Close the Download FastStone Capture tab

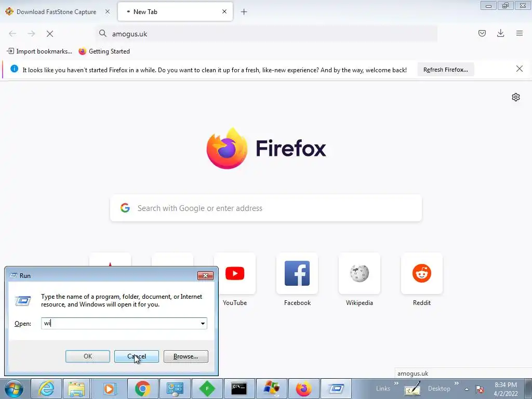tap(107, 11)
